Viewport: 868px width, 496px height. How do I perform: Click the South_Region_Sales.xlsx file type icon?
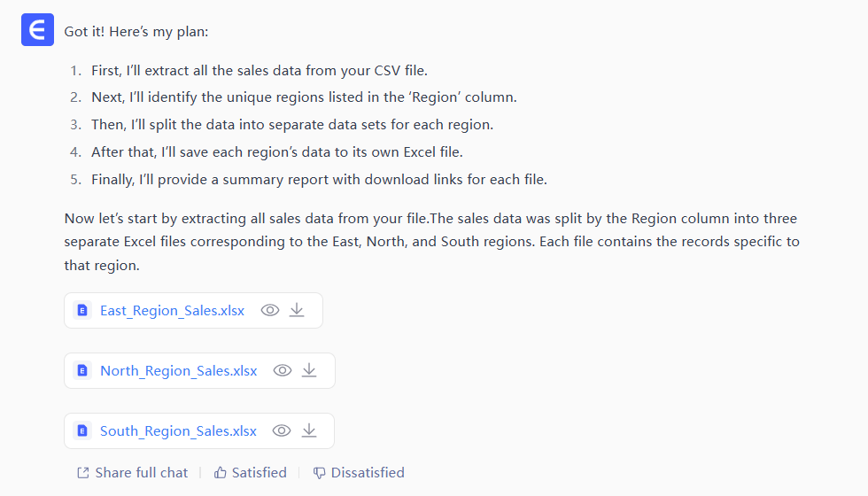tap(82, 430)
